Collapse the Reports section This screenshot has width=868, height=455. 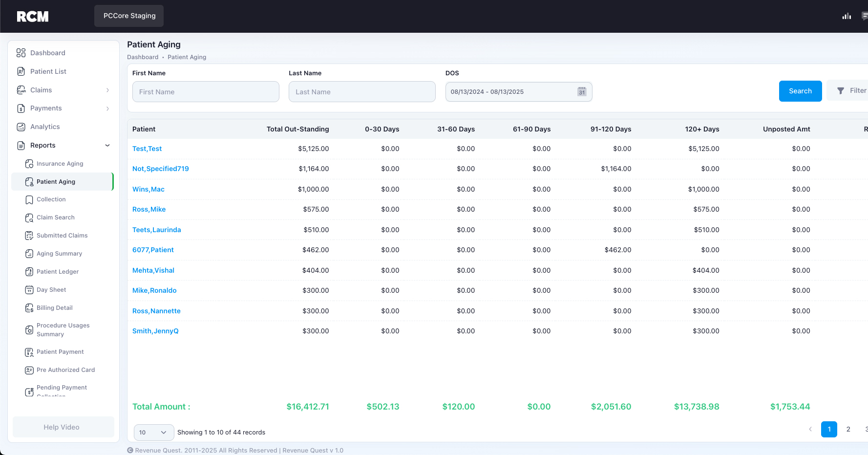(107, 145)
